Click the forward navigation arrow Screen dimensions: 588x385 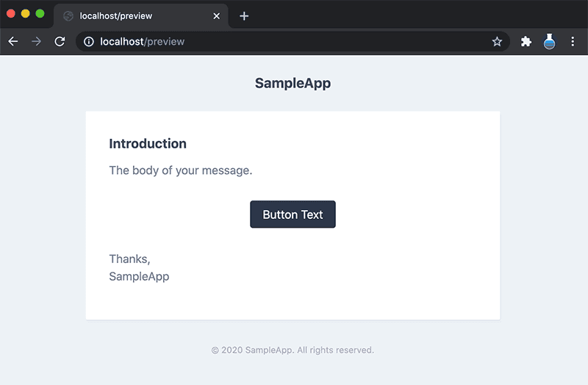tap(36, 42)
